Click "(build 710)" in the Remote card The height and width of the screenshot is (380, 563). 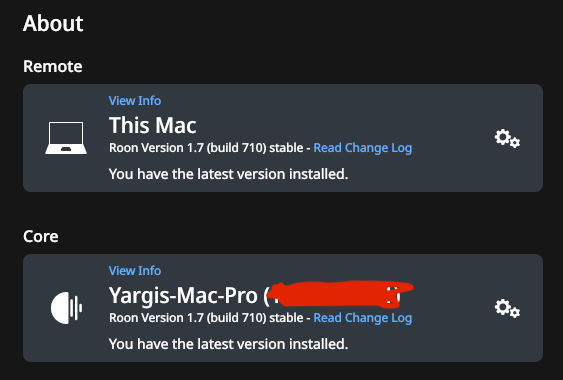pos(236,148)
